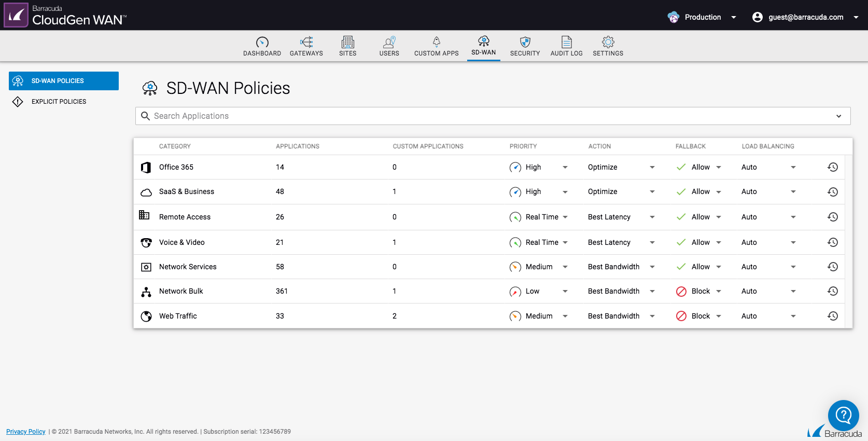Reset the Voice & Video row history icon
The height and width of the screenshot is (441, 868).
[x=833, y=242]
